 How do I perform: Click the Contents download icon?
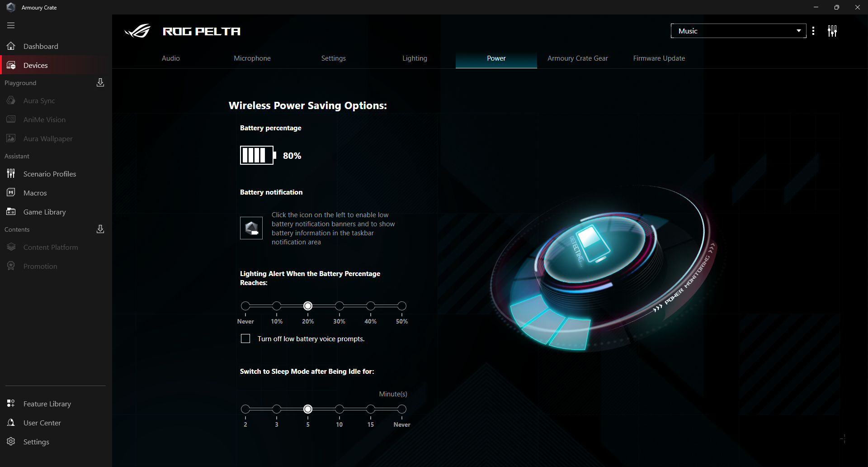click(100, 229)
